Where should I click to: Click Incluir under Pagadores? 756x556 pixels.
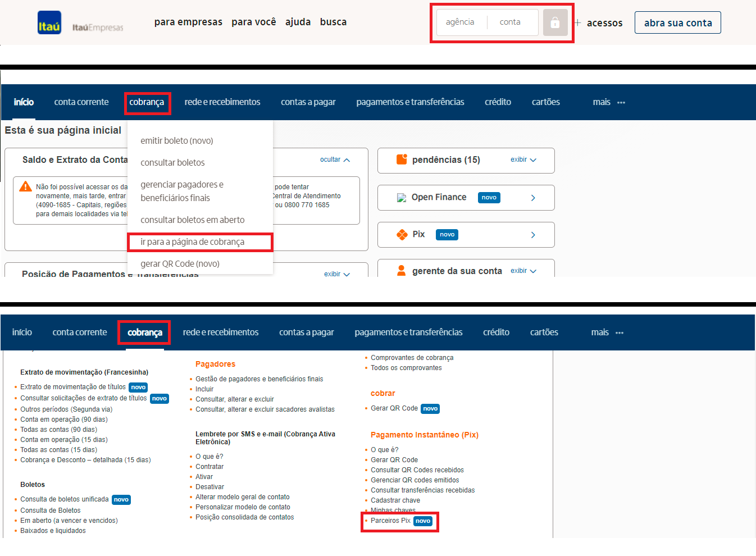click(204, 389)
